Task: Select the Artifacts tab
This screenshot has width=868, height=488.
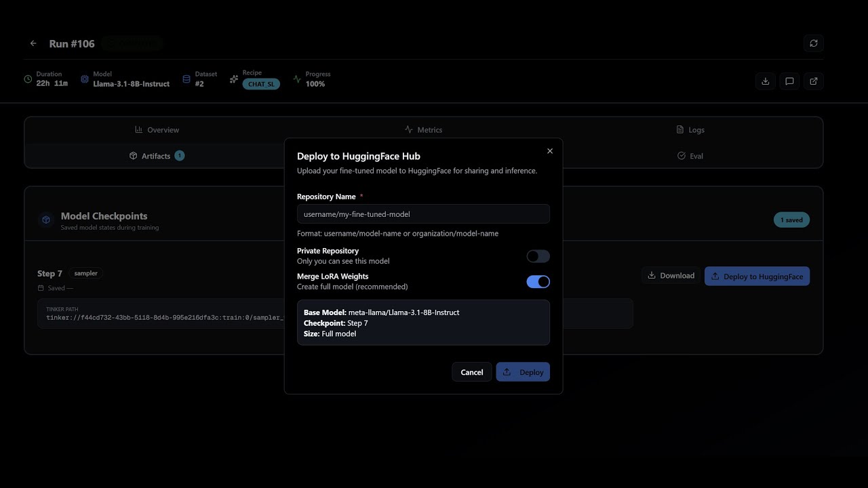Action: click(x=157, y=156)
